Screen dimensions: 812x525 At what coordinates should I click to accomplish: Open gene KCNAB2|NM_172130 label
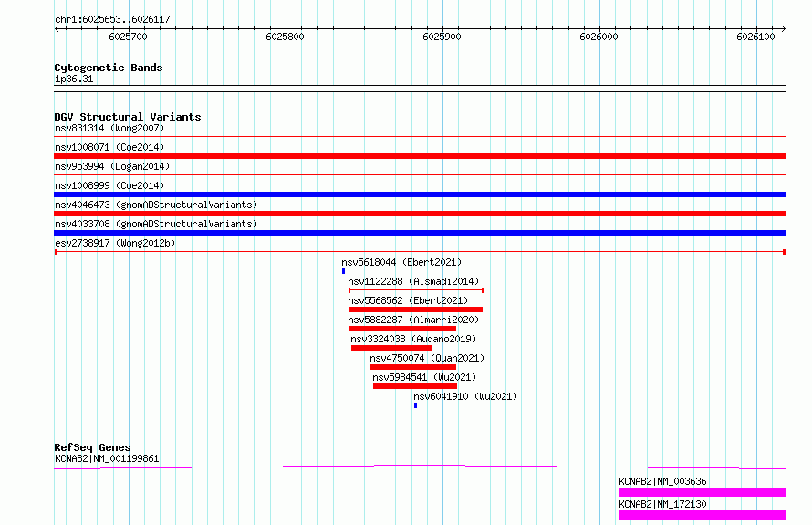[x=663, y=504]
